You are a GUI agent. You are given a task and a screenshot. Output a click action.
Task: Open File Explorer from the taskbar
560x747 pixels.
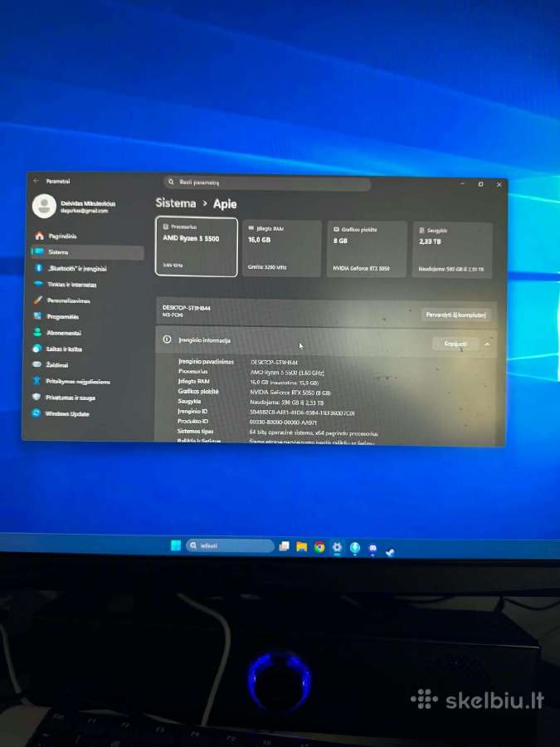[x=301, y=547]
